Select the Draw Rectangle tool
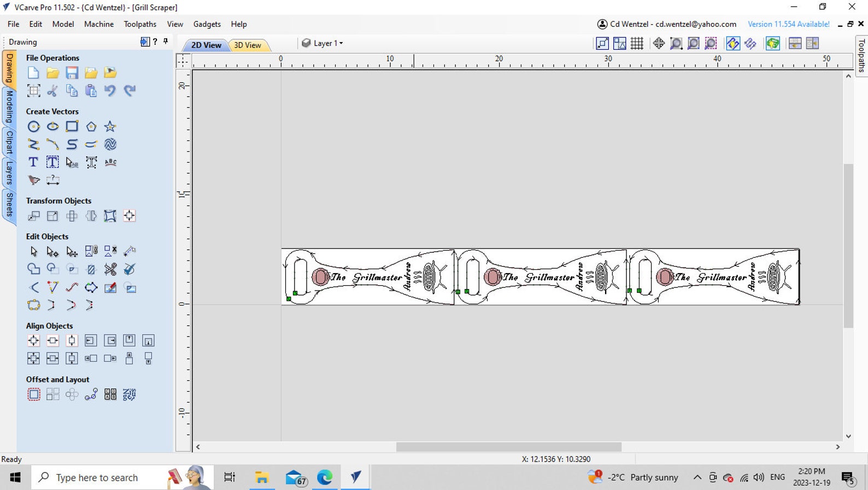868x490 pixels. (x=72, y=127)
